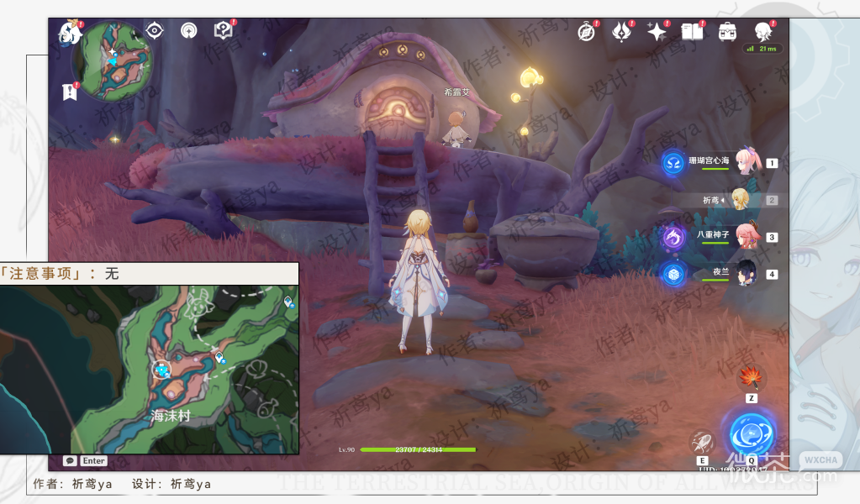The width and height of the screenshot is (860, 504).
Task: Use the red leaf gadget Z button
Action: (751, 378)
